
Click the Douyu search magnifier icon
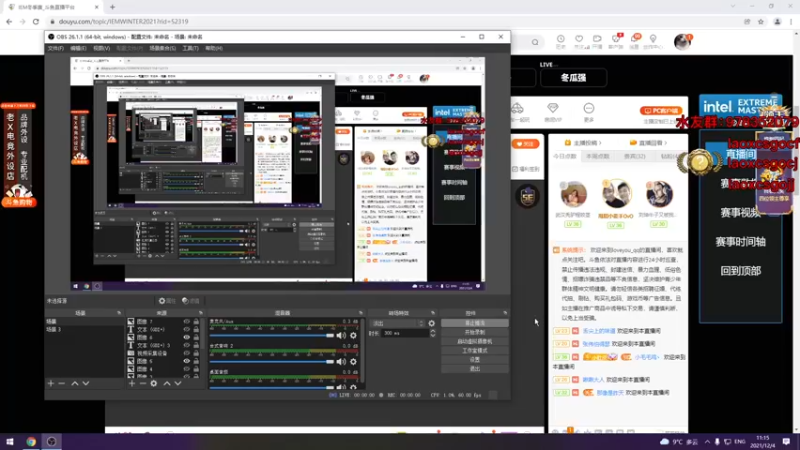pos(535,42)
